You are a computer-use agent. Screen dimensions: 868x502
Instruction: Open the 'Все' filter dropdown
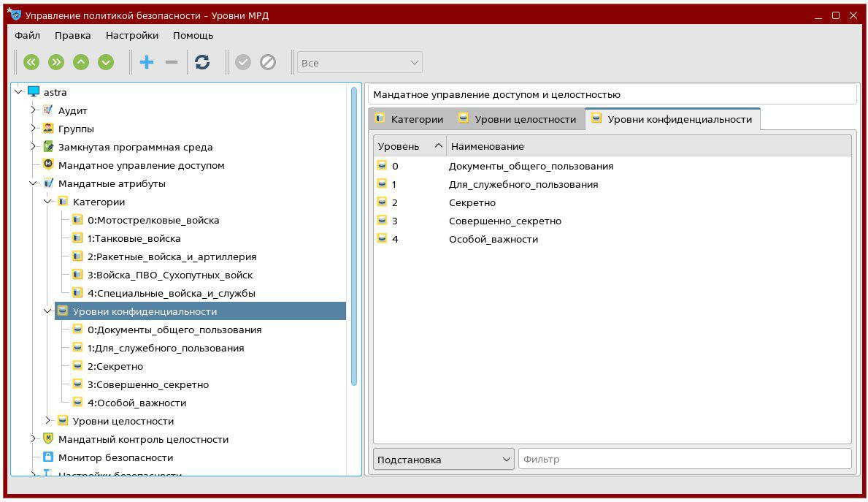(x=360, y=63)
